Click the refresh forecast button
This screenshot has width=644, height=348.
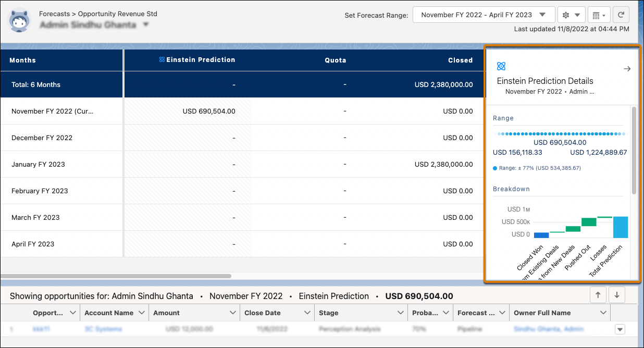(x=621, y=15)
